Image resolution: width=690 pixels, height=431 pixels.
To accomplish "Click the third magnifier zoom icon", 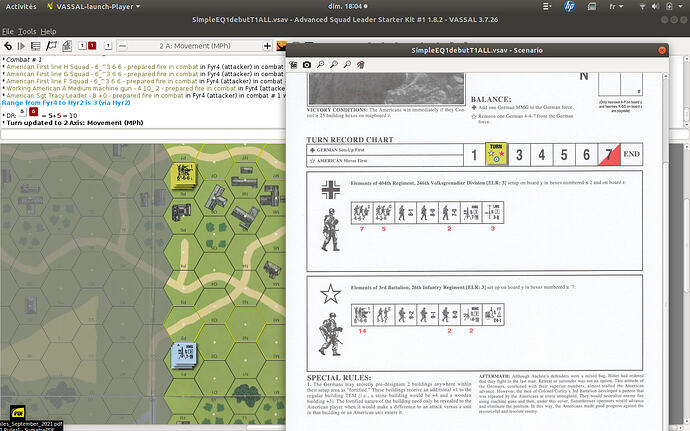I will click(x=347, y=65).
